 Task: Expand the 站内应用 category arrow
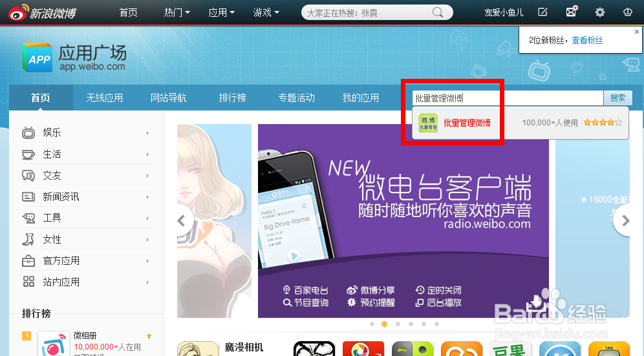click(147, 282)
